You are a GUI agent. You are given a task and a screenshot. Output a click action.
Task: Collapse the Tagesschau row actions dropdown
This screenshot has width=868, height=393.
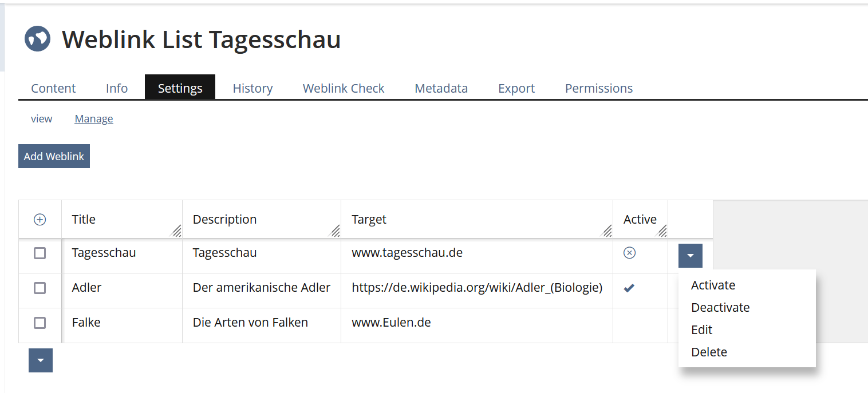[691, 256]
